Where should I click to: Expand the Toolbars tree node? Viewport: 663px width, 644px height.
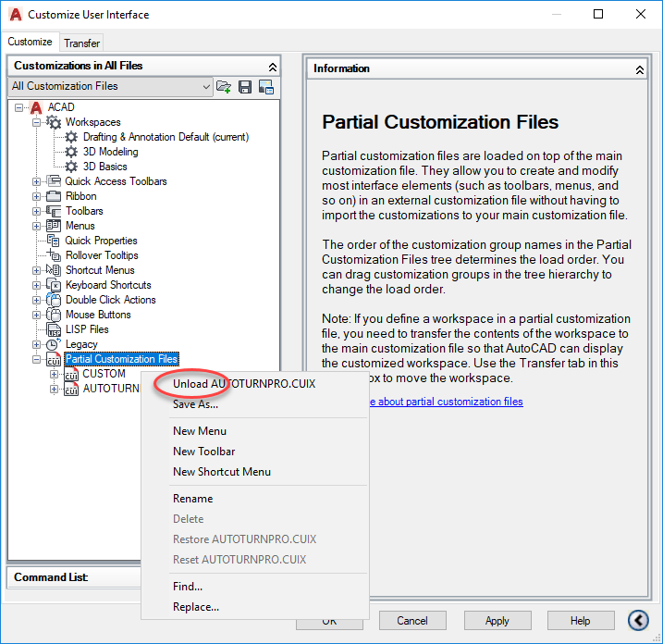tap(36, 212)
